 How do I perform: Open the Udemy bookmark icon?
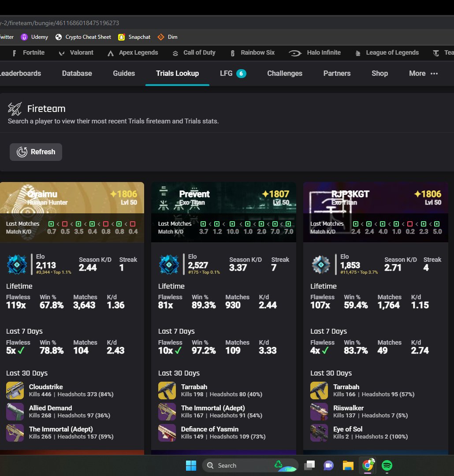click(24, 37)
